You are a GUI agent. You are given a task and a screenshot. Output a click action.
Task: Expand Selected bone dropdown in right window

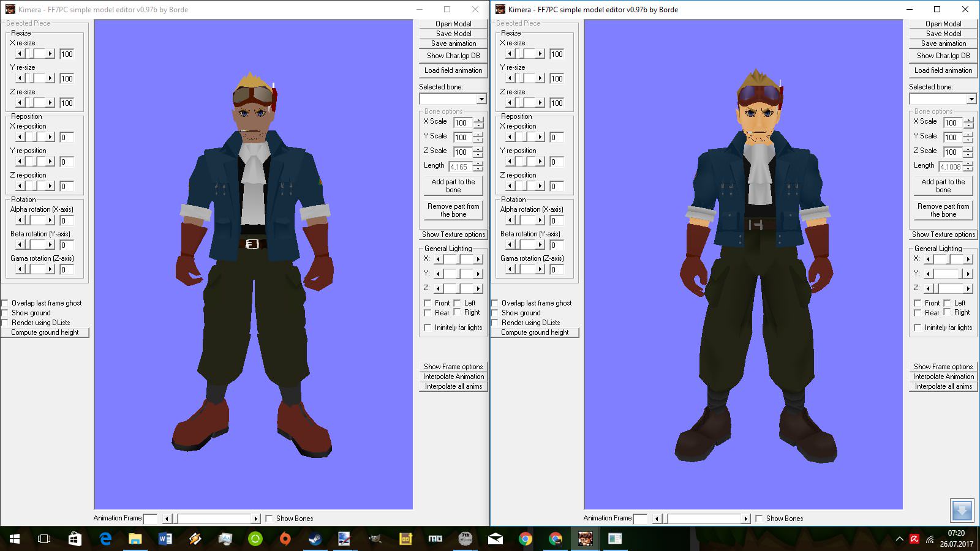click(971, 99)
